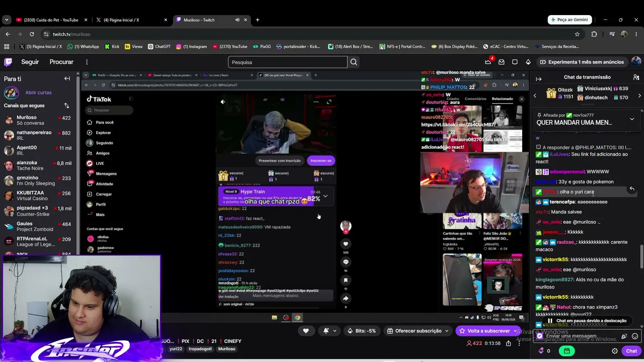
Task: Click the heart follow button
Action: 306,331
